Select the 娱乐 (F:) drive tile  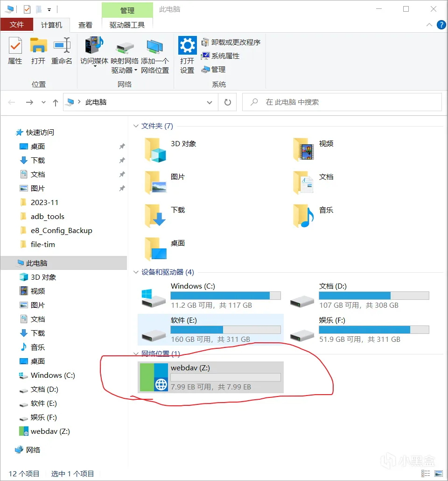coord(359,330)
